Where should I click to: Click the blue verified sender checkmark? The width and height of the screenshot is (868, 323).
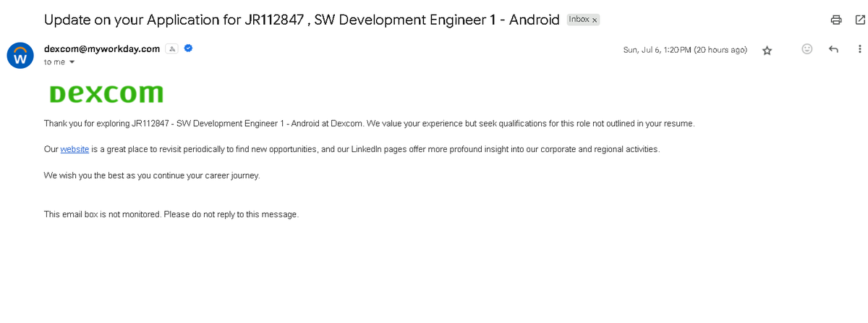[x=188, y=49]
